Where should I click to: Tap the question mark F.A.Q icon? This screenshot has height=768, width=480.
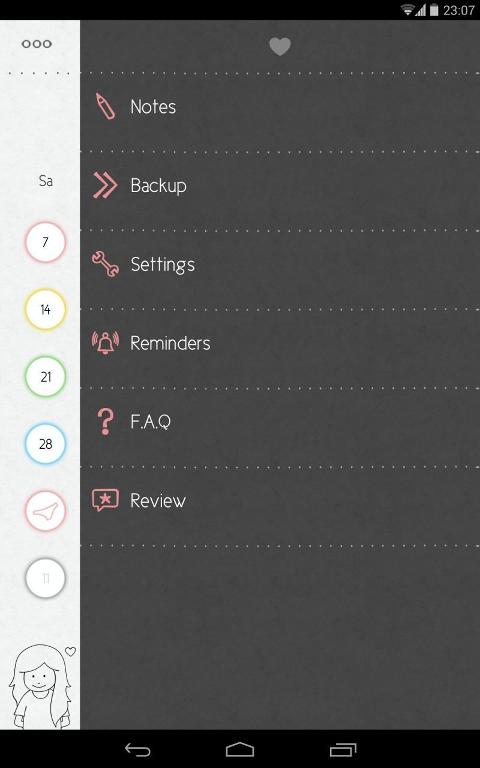[105, 421]
